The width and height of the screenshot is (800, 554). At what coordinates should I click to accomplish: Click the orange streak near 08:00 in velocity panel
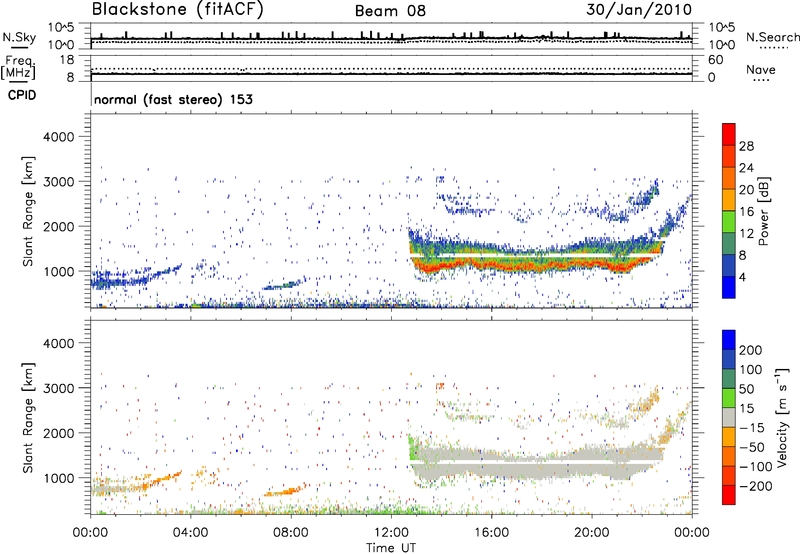[286, 491]
